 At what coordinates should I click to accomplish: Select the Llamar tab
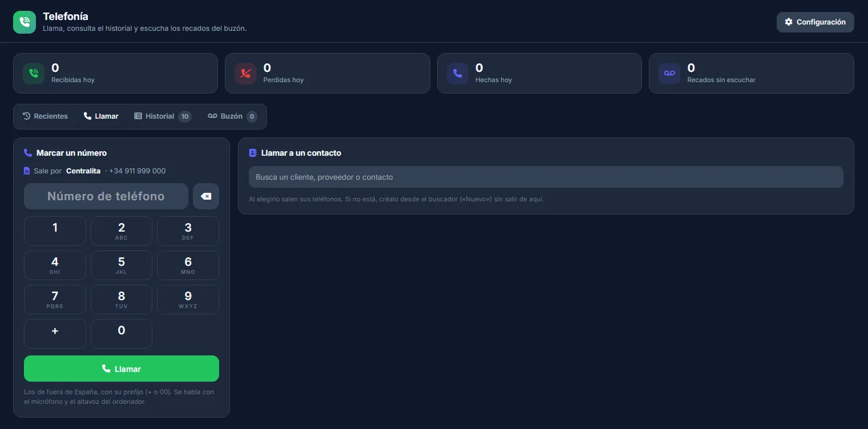[x=101, y=116]
